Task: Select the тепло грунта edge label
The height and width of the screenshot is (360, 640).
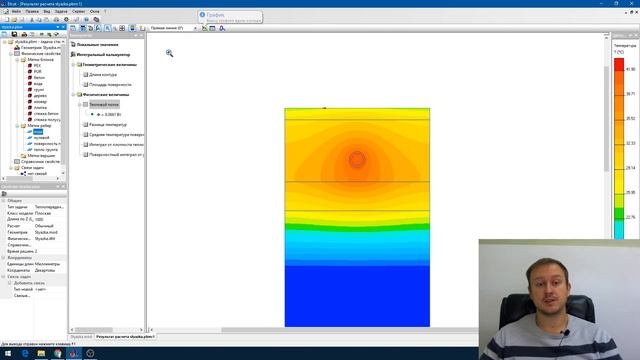Action: click(46, 150)
